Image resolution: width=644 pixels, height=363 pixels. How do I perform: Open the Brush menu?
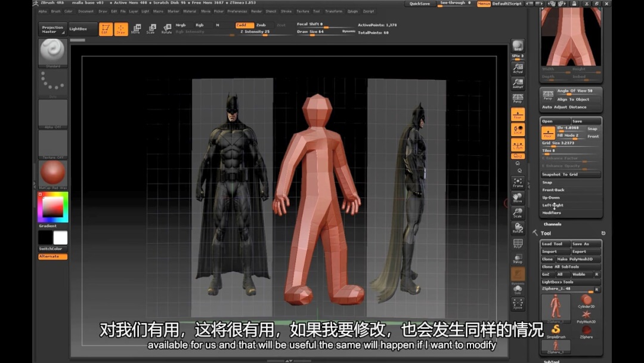pyautogui.click(x=55, y=11)
